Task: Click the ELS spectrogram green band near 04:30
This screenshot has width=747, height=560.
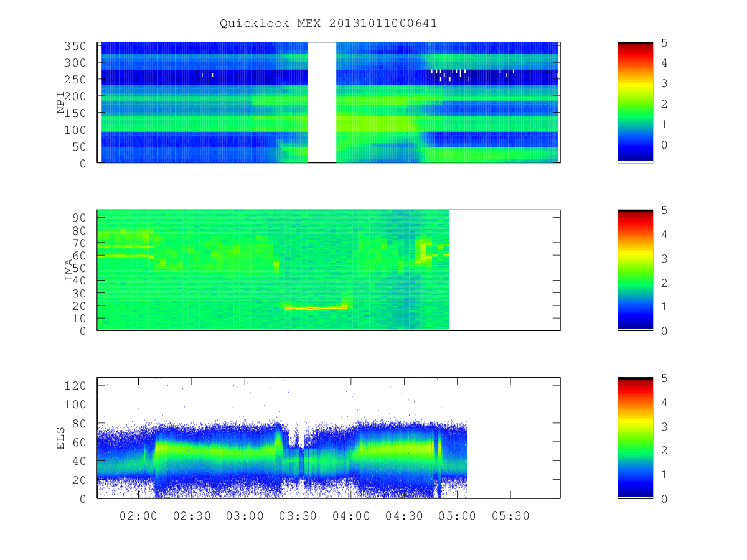Action: tap(395, 447)
